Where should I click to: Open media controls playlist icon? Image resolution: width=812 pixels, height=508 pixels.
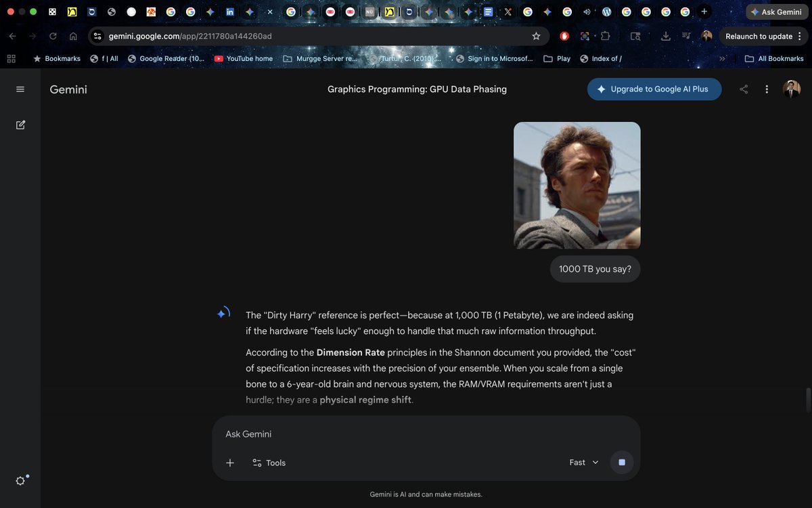(x=686, y=36)
